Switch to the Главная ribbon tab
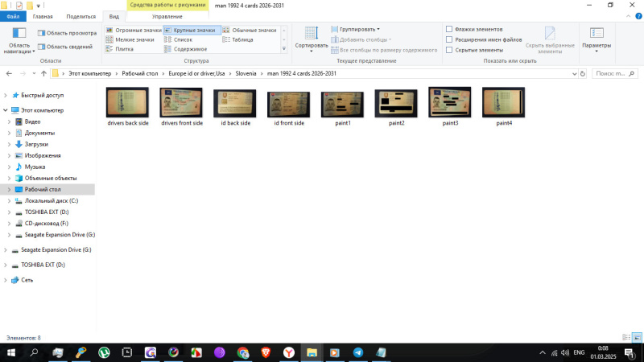This screenshot has width=644, height=362. click(43, 16)
